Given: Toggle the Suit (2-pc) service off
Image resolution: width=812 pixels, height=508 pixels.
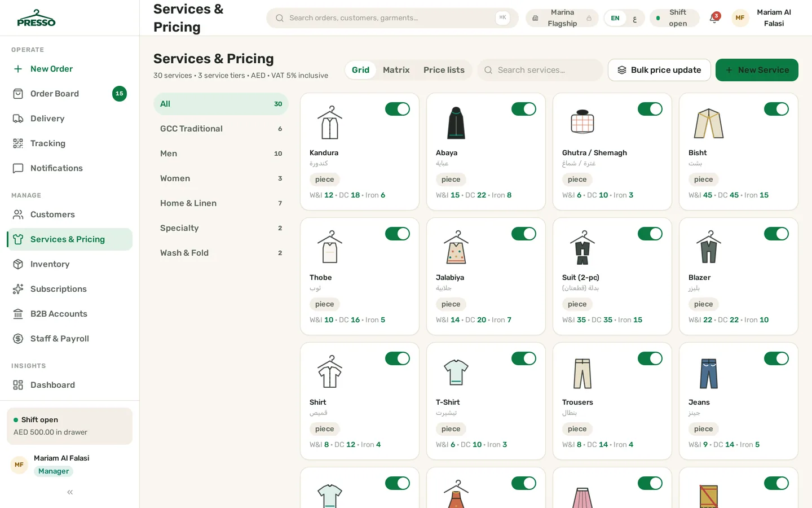Looking at the screenshot, I should [650, 234].
